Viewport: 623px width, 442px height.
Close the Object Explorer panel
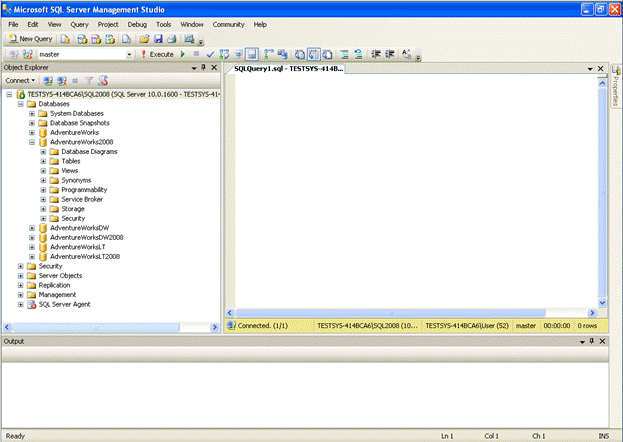214,67
